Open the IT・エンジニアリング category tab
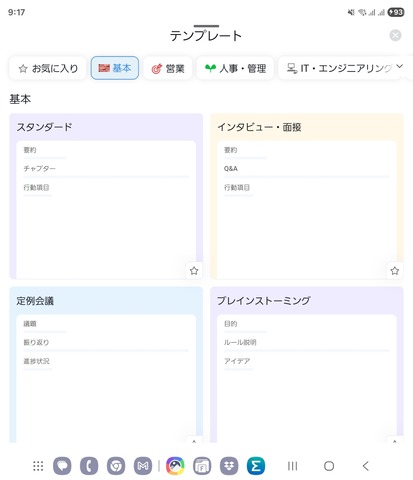 pos(339,68)
